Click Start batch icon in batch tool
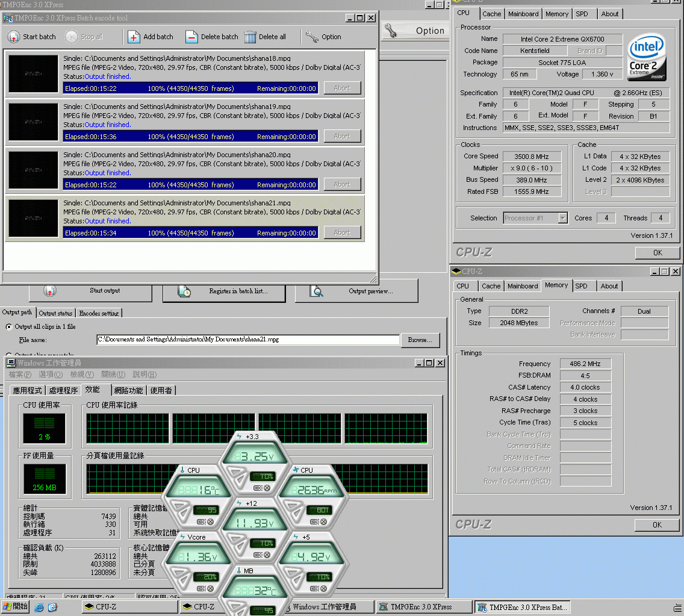 pos(13,37)
